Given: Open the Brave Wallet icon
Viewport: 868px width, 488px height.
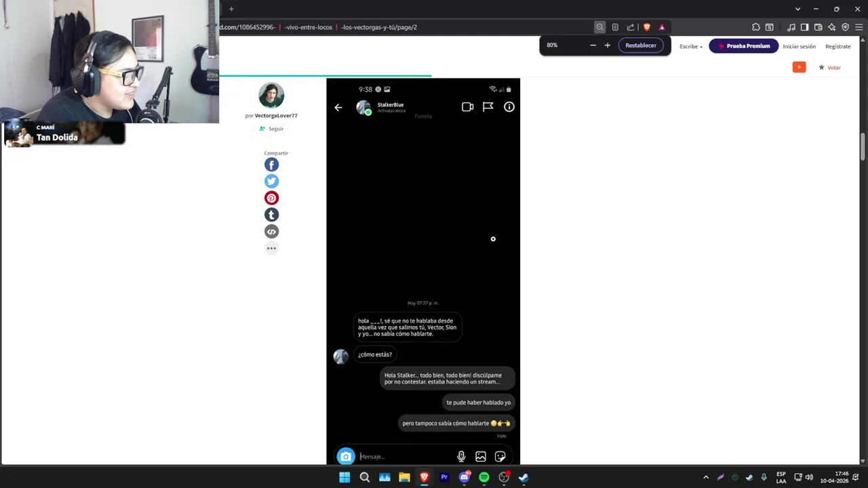Looking at the screenshot, I should 818,27.
